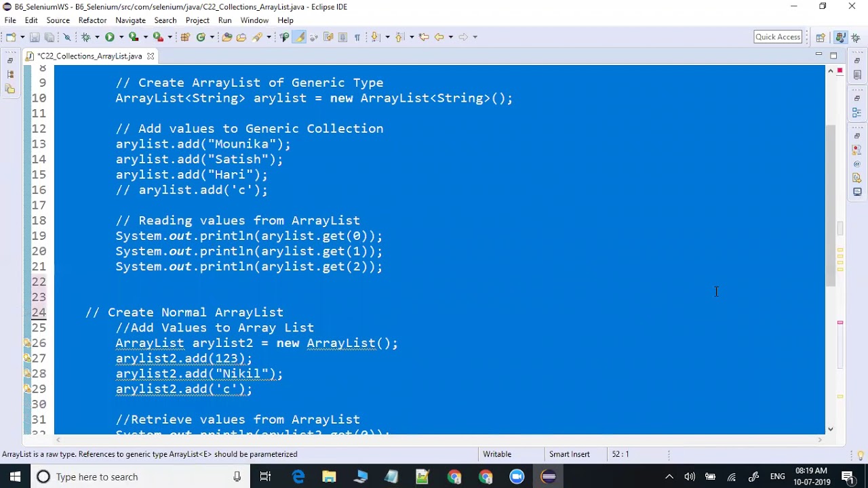Image resolution: width=868 pixels, height=488 pixels.
Task: Click the Coverage launch icon
Action: [134, 37]
